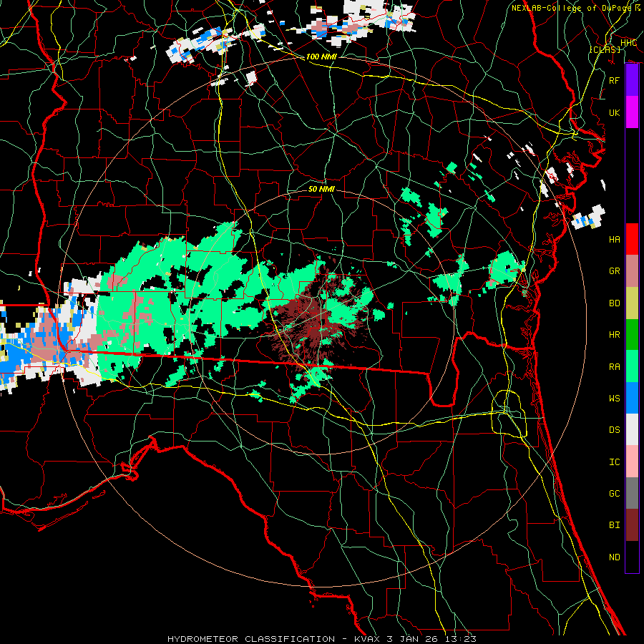Image resolution: width=644 pixels, height=644 pixels.
Task: Select the IC pink legend swatch
Action: tap(632, 462)
